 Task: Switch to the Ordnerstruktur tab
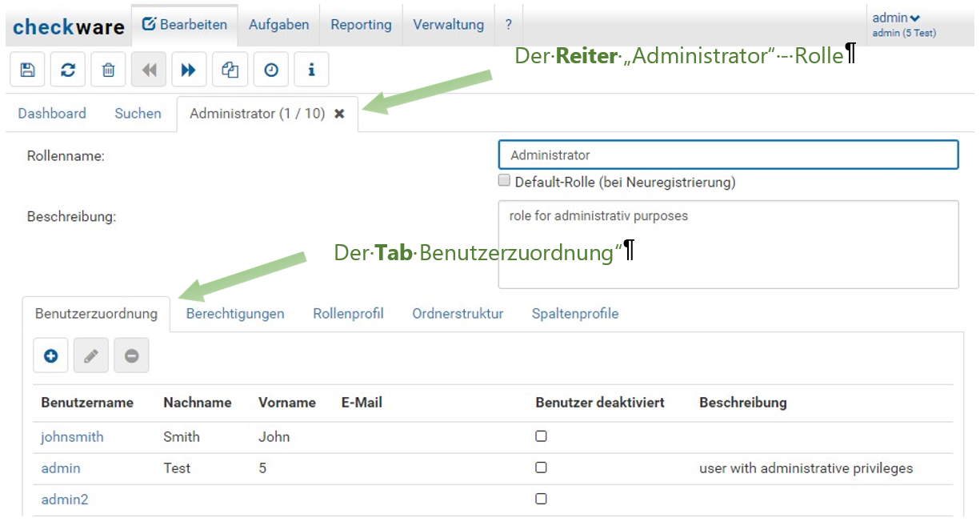pyautogui.click(x=458, y=314)
